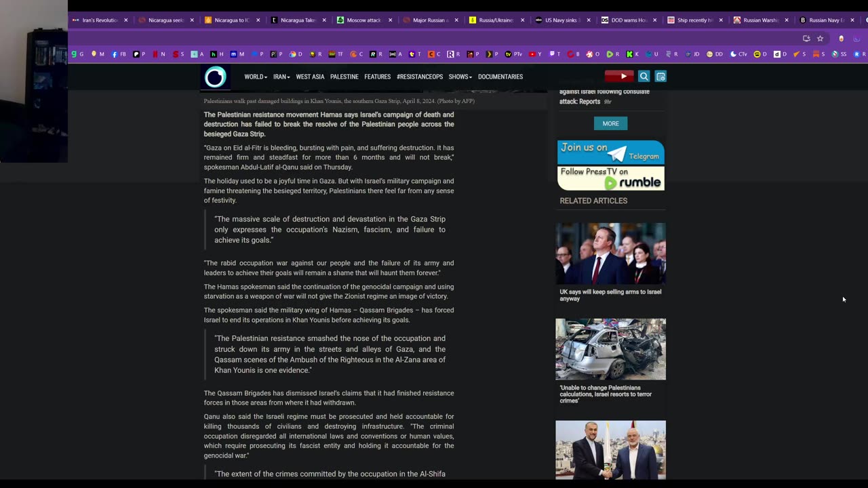Open 'UK says will keep selling arms' article

610,296
